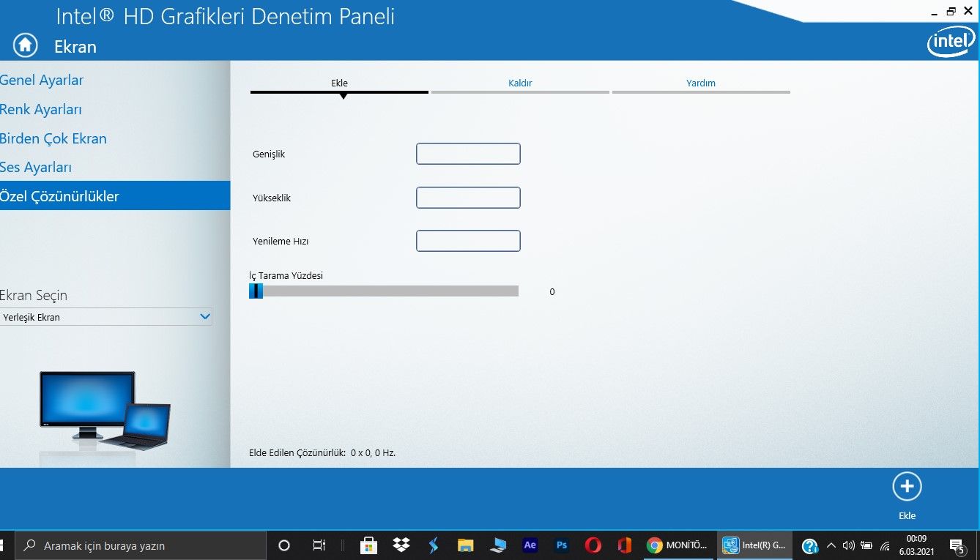This screenshot has height=560, width=980.
Task: Launch Adobe Photoshop from taskbar
Action: click(562, 545)
